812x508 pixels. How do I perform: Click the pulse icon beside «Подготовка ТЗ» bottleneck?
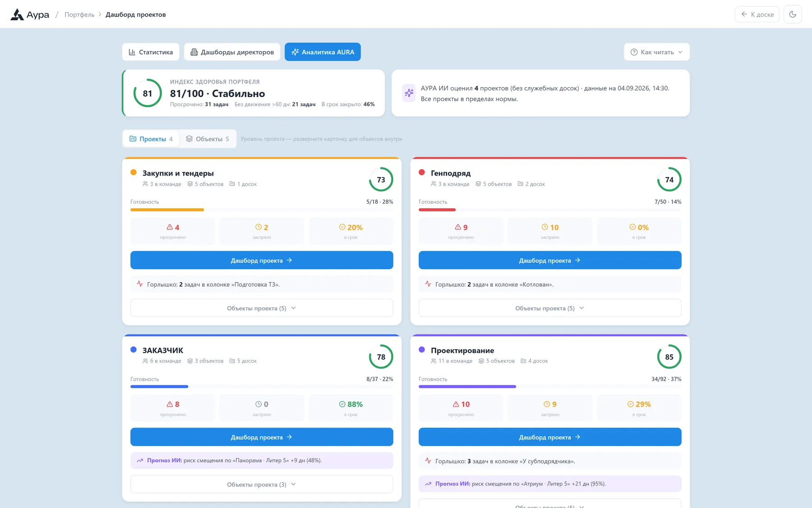[140, 284]
